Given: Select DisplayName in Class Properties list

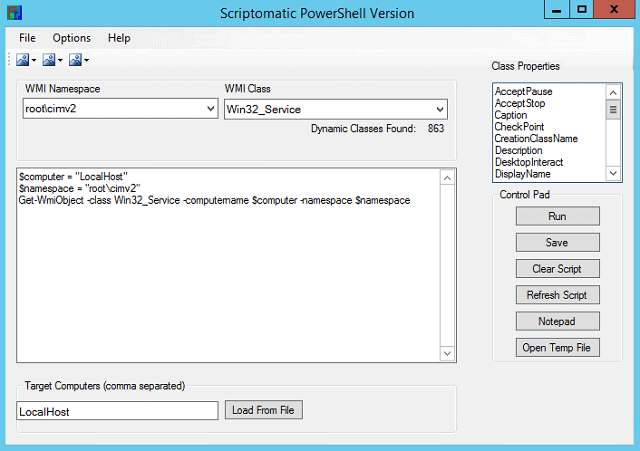Looking at the screenshot, I should (x=522, y=174).
